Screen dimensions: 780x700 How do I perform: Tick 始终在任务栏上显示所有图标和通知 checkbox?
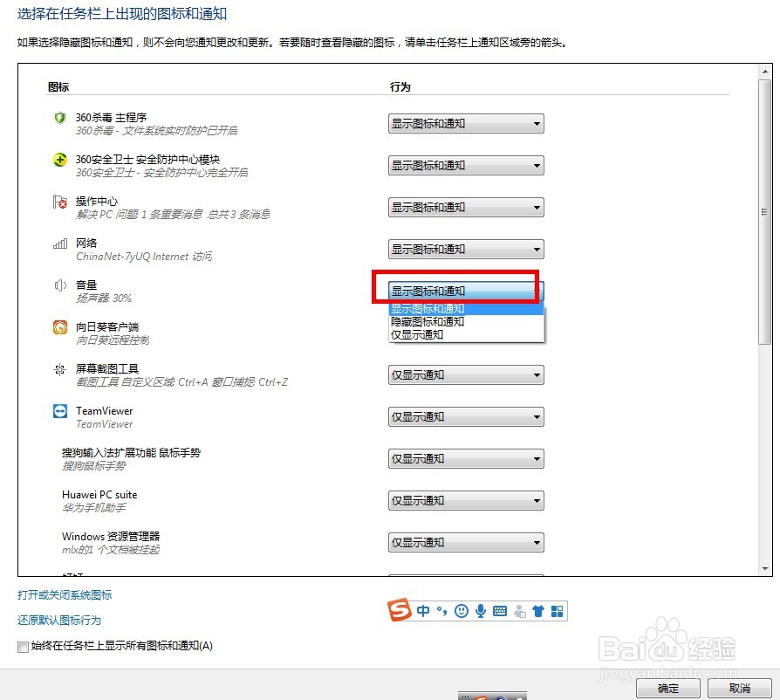click(x=23, y=646)
